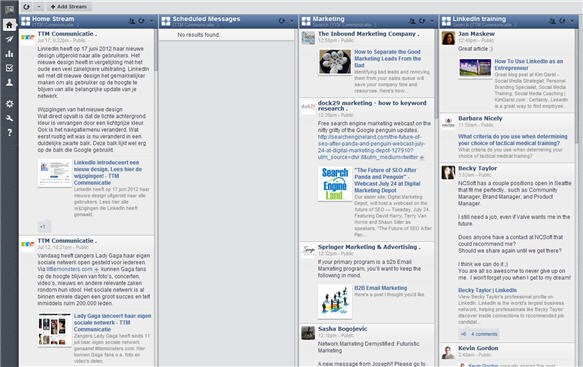Open the Scheduled Messages column options dropdown
Image resolution: width=583 pixels, height=367 pixels.
click(x=292, y=21)
